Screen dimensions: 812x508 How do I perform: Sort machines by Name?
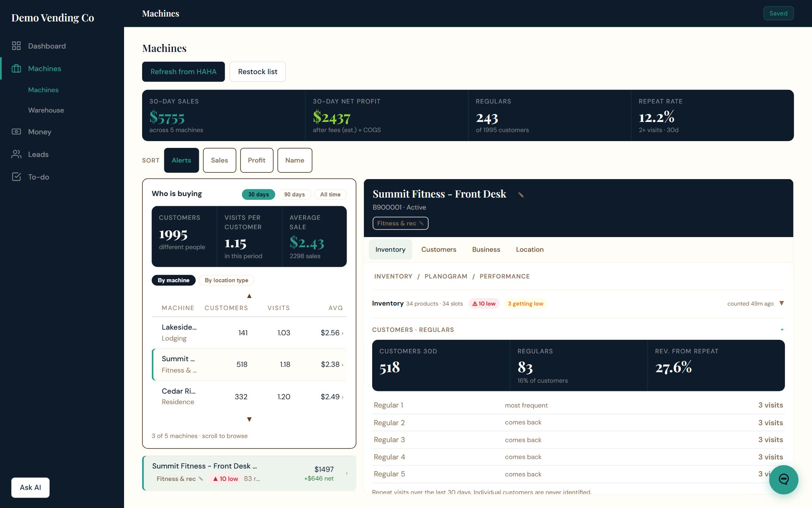pos(295,160)
